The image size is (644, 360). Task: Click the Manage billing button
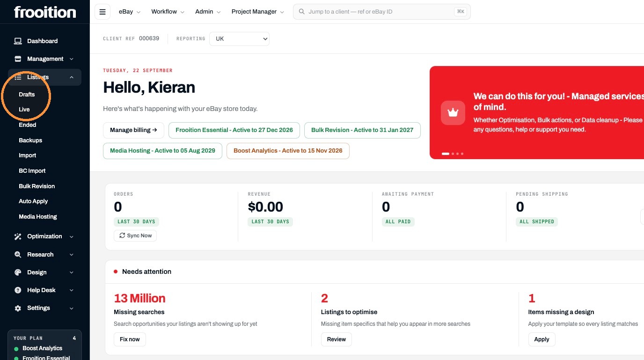(133, 130)
